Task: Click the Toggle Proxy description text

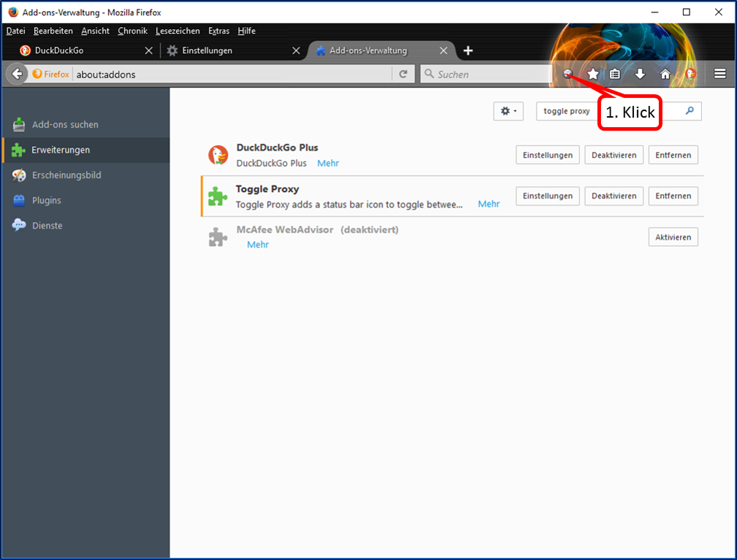Action: click(349, 204)
